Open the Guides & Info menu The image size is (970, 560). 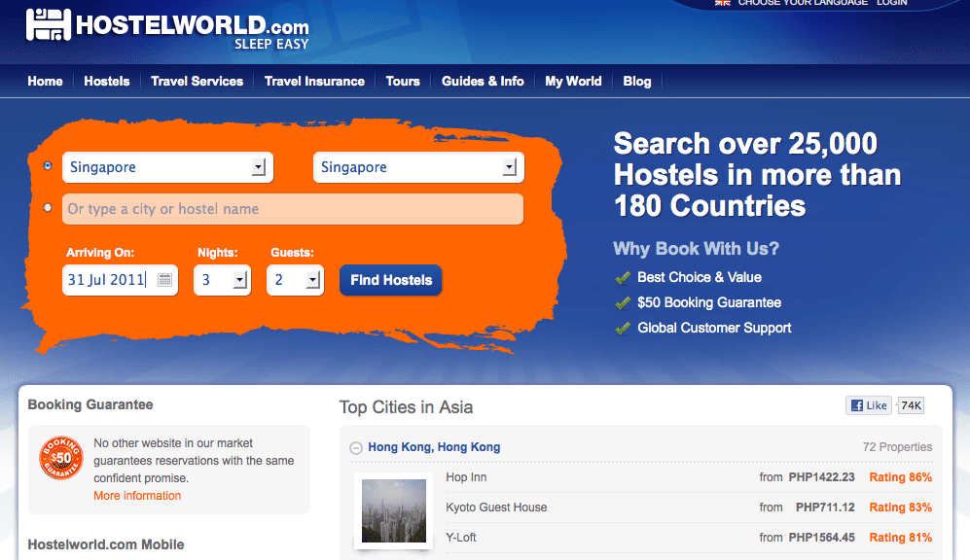[483, 82]
